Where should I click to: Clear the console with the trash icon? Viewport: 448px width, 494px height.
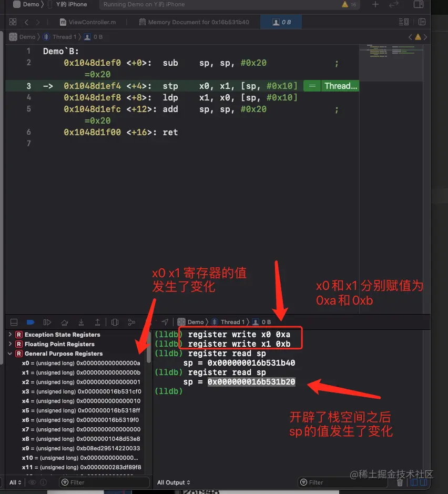pyautogui.click(x=400, y=482)
